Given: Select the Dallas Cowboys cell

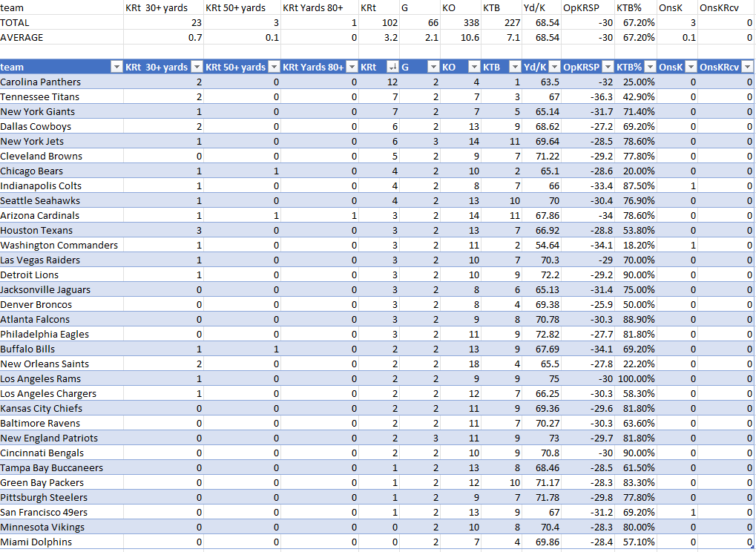Looking at the screenshot, I should (x=62, y=126).
